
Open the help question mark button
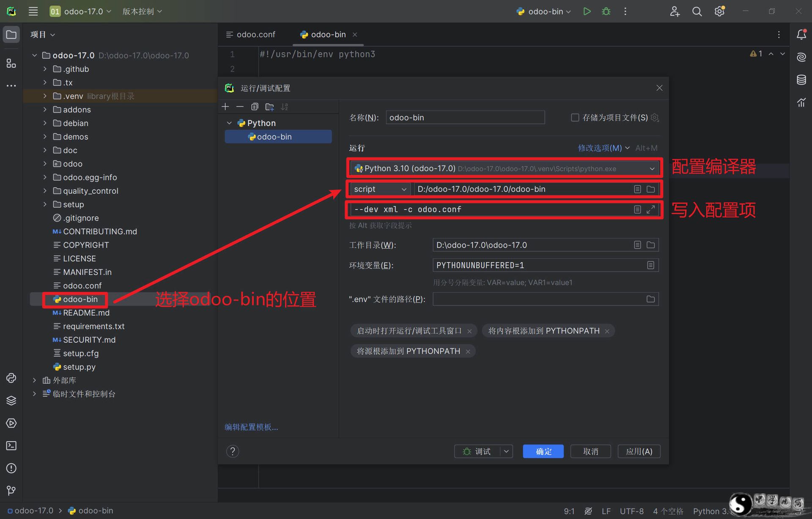click(x=233, y=451)
